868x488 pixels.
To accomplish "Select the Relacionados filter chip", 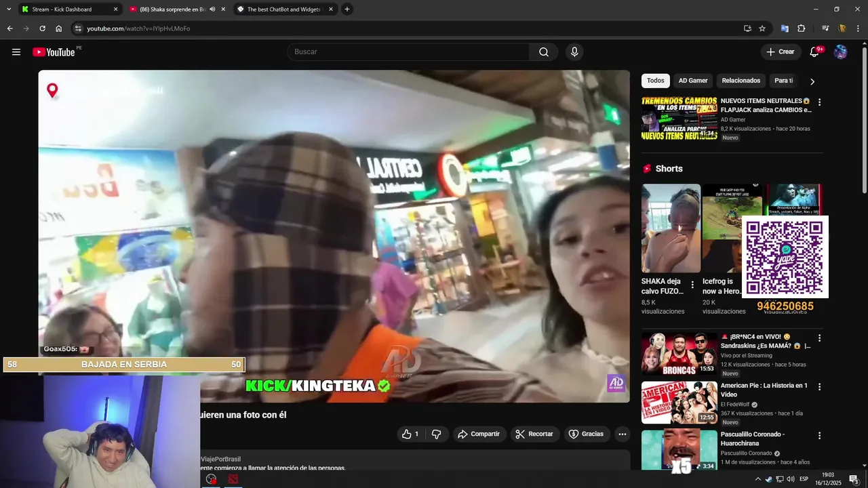I will coord(741,81).
